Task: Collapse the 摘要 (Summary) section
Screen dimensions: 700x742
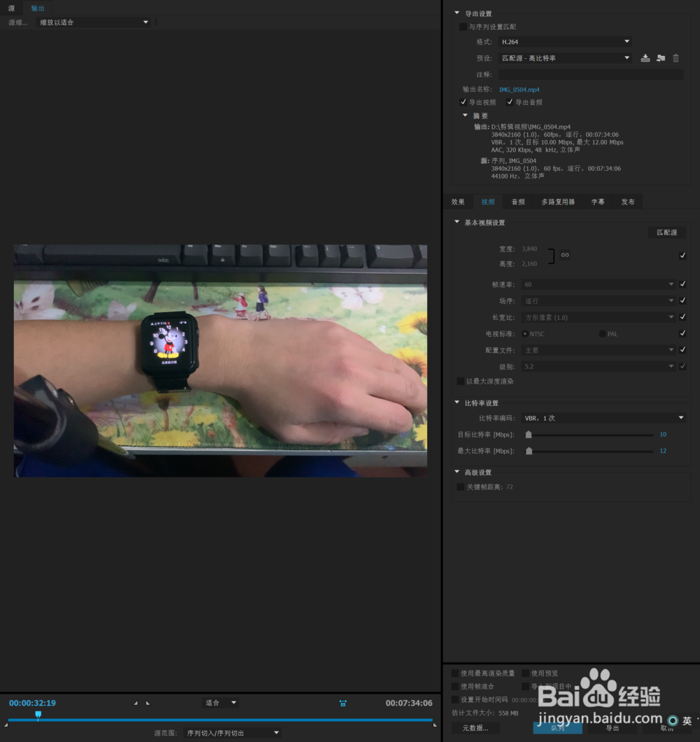Action: click(x=465, y=115)
